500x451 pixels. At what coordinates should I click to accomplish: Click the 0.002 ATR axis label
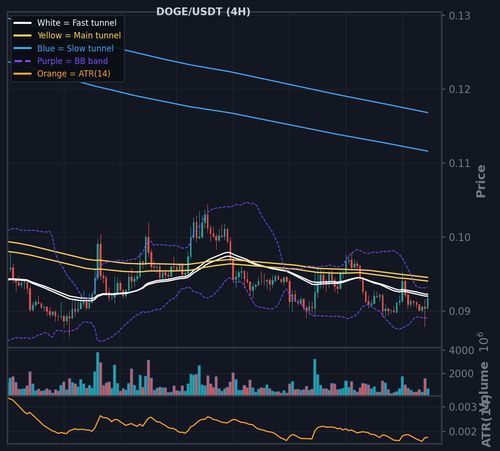pyautogui.click(x=463, y=432)
